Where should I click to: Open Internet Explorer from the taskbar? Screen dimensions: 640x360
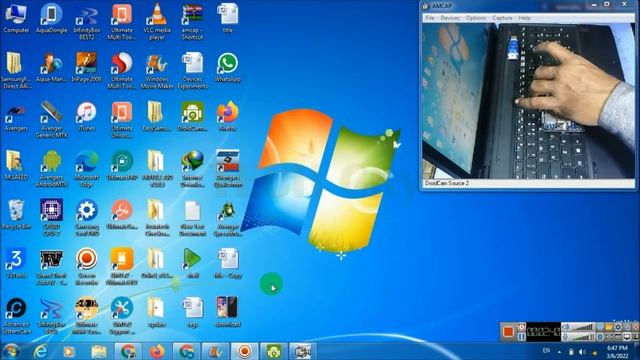point(40,351)
